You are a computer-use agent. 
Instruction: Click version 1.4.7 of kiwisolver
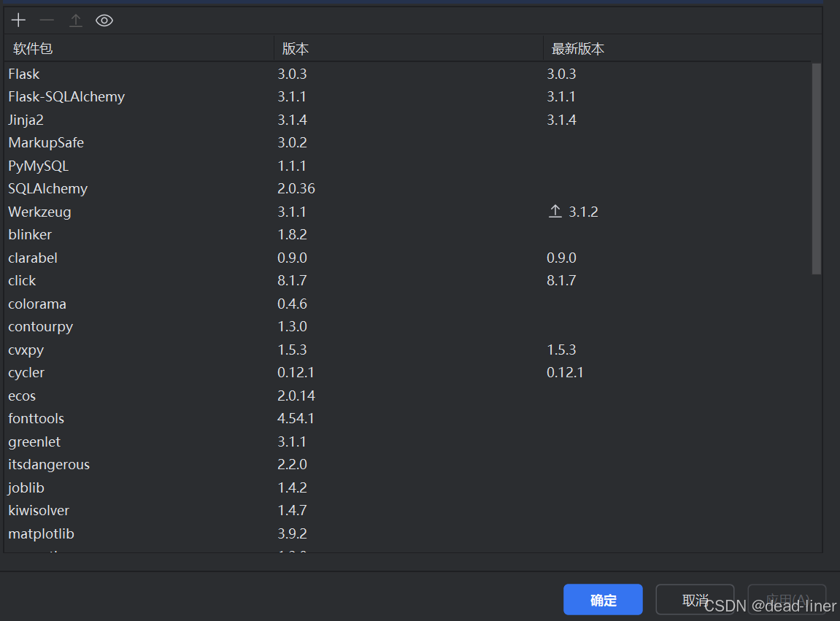coord(292,511)
